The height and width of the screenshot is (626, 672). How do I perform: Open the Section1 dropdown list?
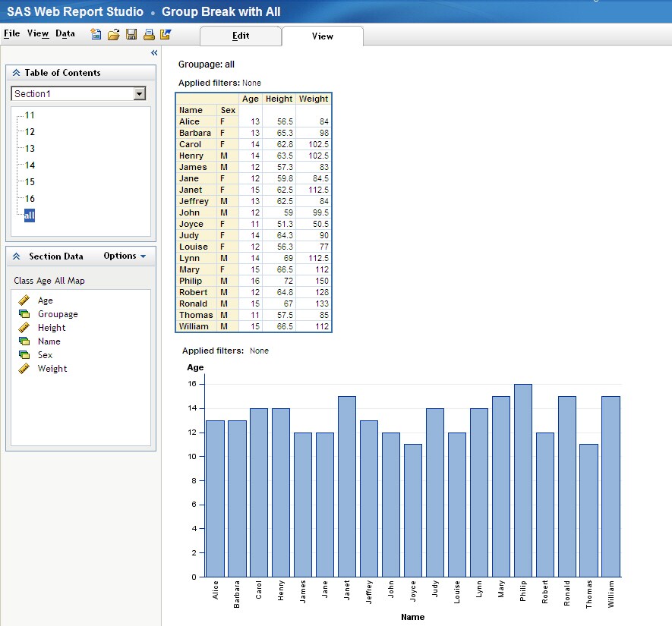tap(139, 94)
